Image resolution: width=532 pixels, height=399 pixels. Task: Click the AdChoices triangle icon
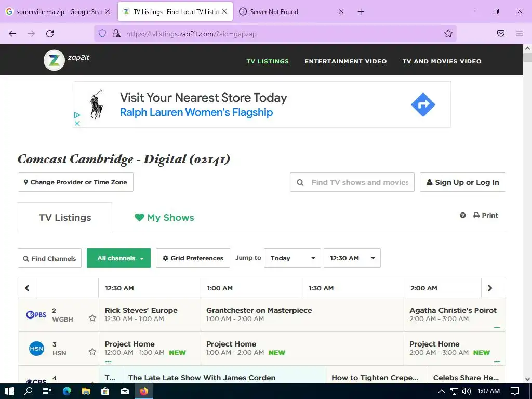coord(77,115)
